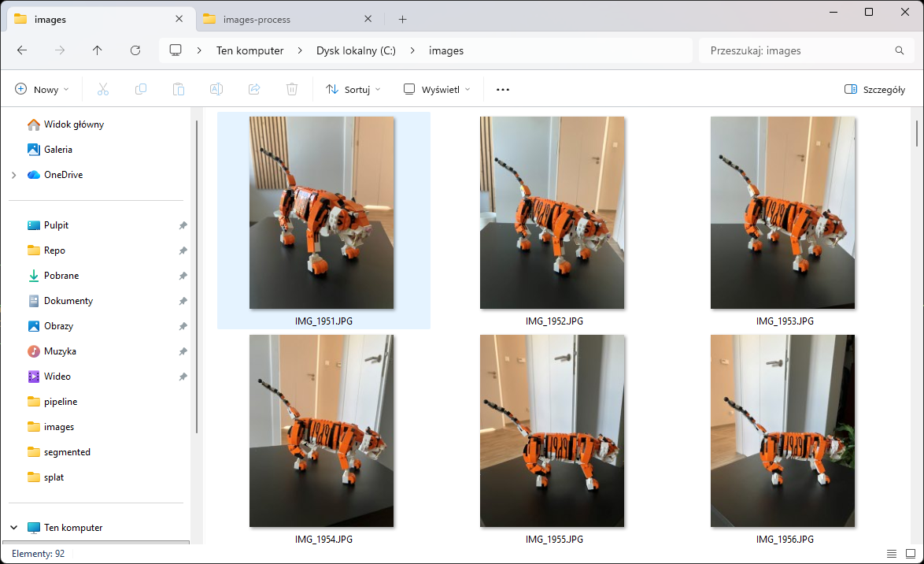Select thumbnail IMG_1954.JPG
924x564 pixels.
(x=322, y=431)
